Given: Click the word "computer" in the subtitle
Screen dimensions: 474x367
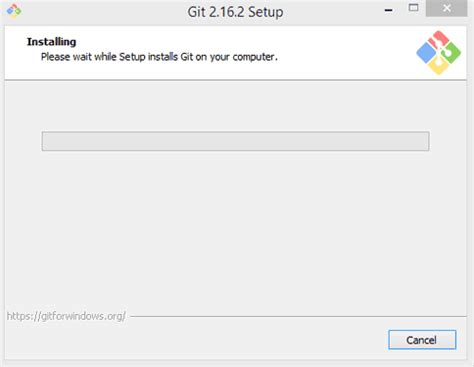Looking at the screenshot, I should pyautogui.click(x=253, y=57).
